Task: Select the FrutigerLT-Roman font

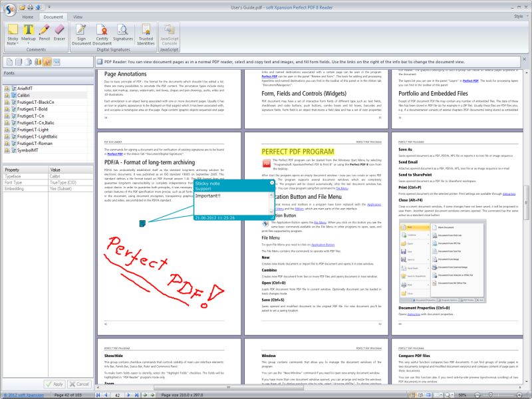Action: point(35,144)
